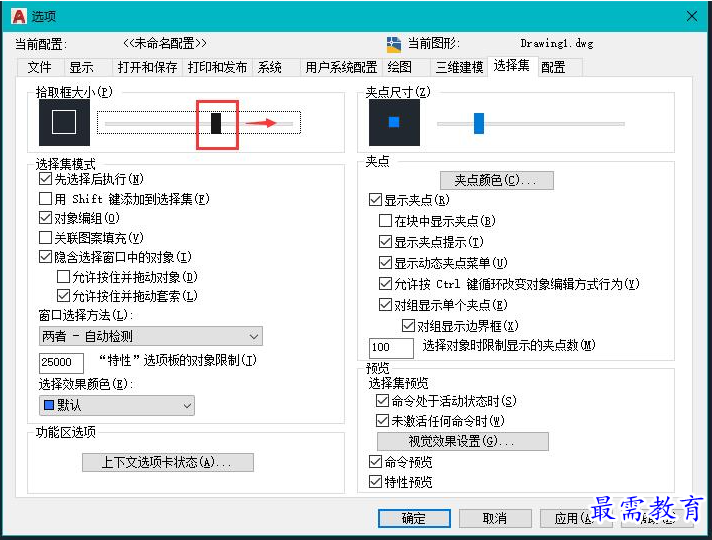Open 视觉效果设置 button
This screenshot has height=540, width=712.
pos(463,441)
